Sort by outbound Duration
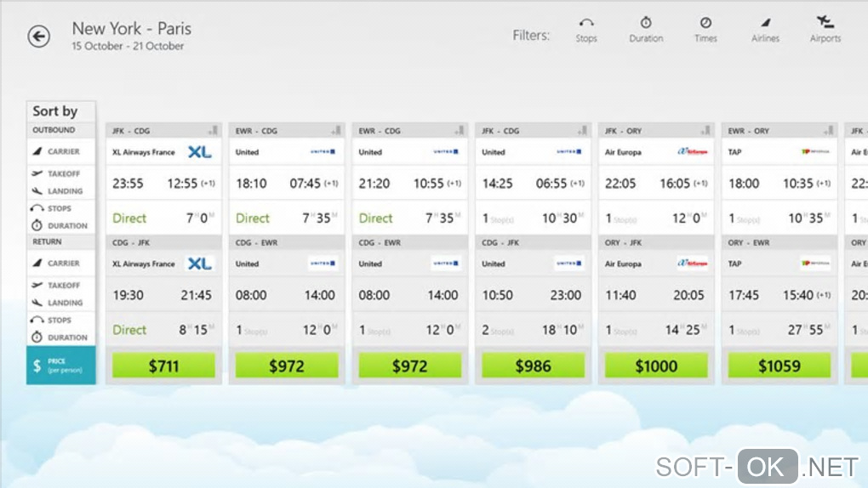This screenshot has width=868, height=488. pos(61,226)
